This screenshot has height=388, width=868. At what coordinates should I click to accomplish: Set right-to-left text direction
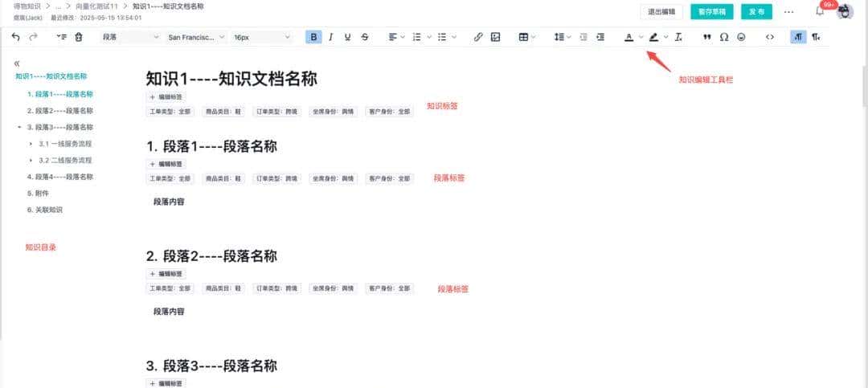[x=816, y=37]
